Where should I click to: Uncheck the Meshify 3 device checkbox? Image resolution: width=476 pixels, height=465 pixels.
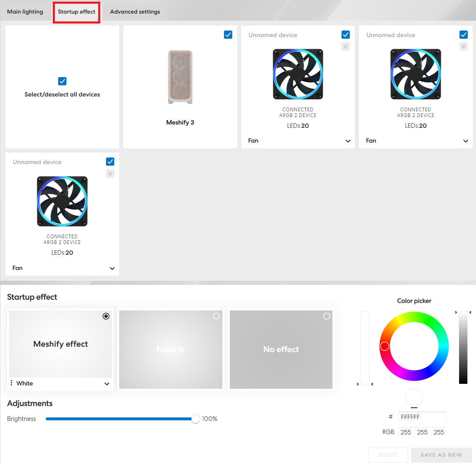coord(228,35)
